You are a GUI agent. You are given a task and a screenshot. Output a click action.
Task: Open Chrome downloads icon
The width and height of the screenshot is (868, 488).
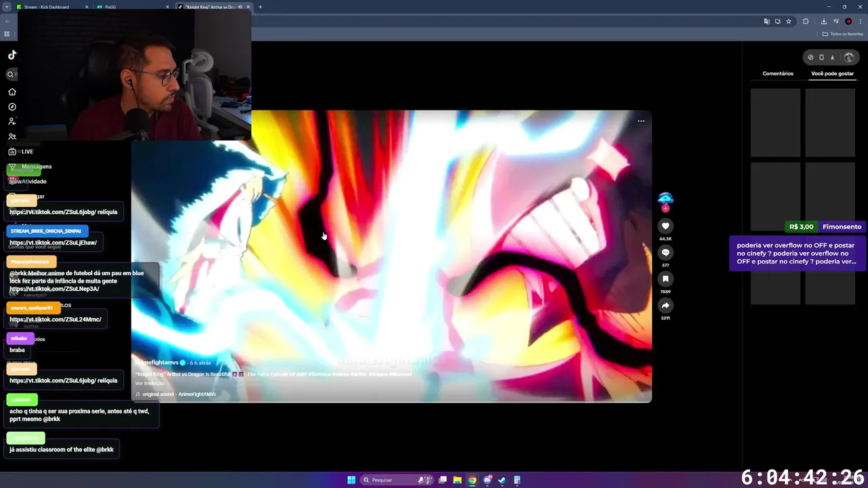click(823, 22)
